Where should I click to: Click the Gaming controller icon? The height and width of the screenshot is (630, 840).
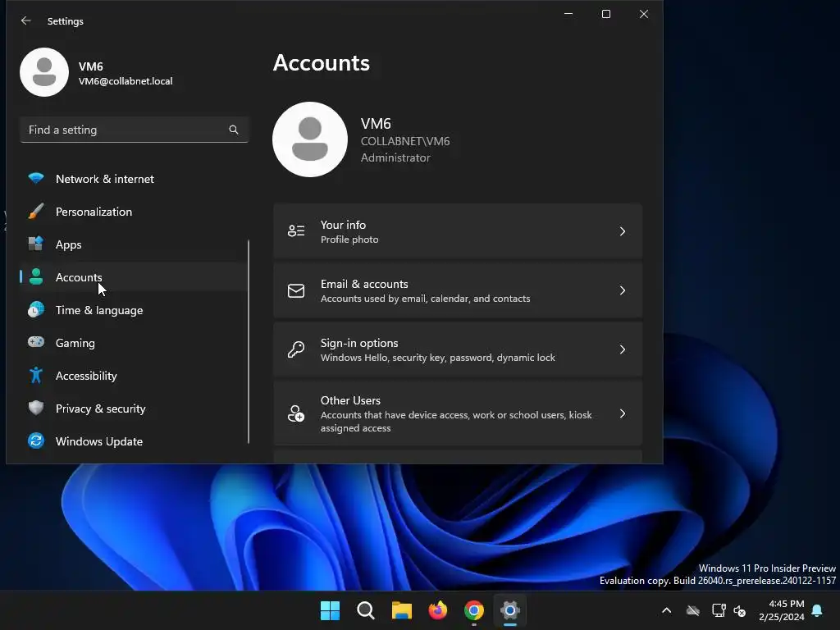36,342
